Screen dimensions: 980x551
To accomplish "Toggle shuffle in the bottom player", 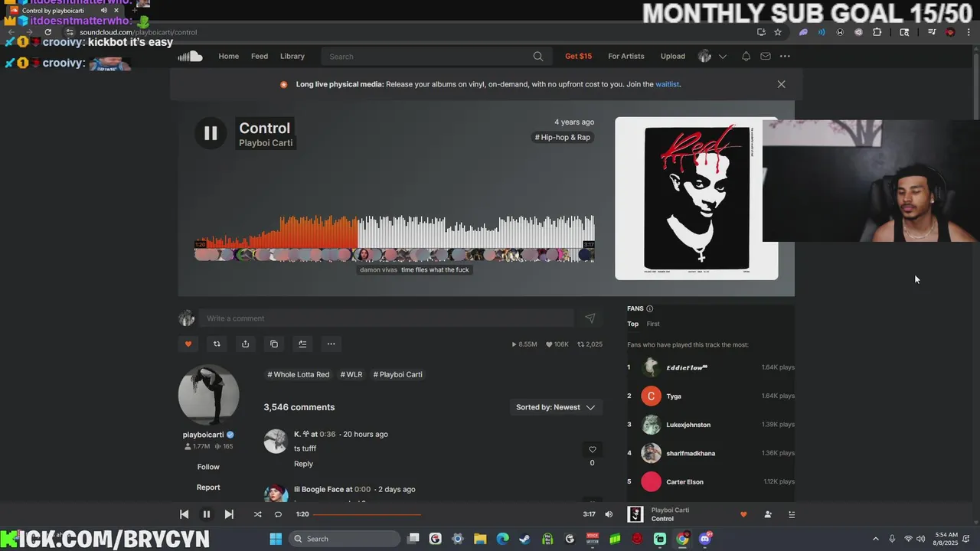I will pos(257,514).
